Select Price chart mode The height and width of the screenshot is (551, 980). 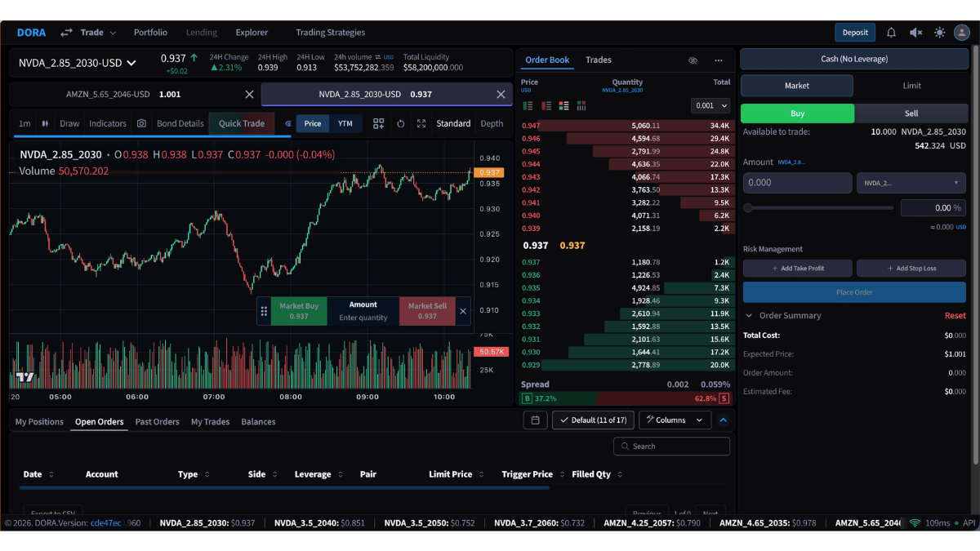coord(313,123)
